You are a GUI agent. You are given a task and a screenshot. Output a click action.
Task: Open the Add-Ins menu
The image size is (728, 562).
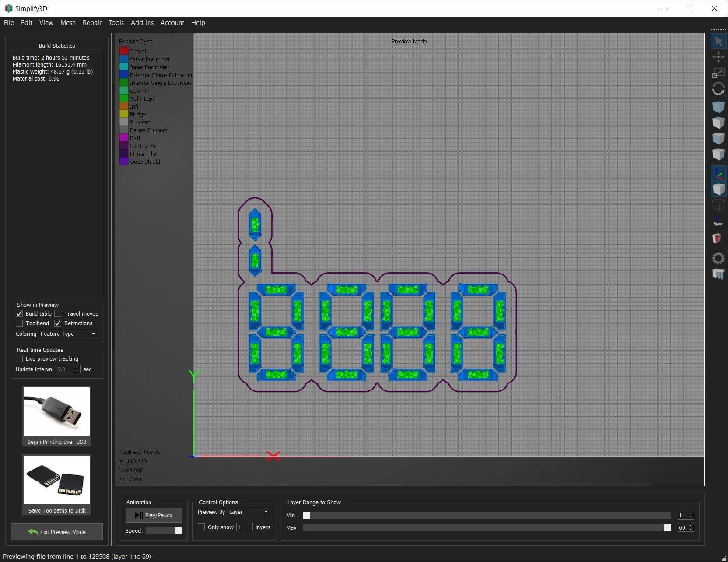[142, 23]
